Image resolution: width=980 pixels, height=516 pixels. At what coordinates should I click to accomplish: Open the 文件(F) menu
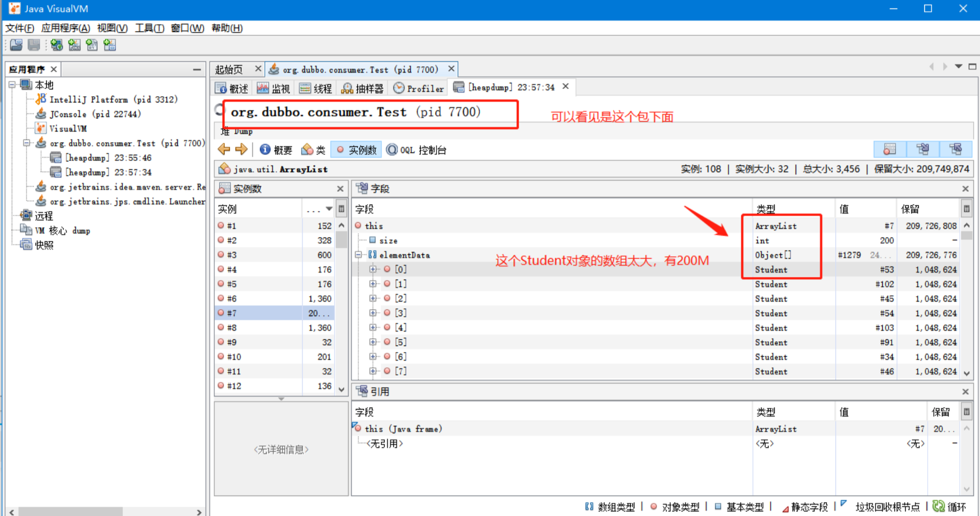[x=20, y=28]
